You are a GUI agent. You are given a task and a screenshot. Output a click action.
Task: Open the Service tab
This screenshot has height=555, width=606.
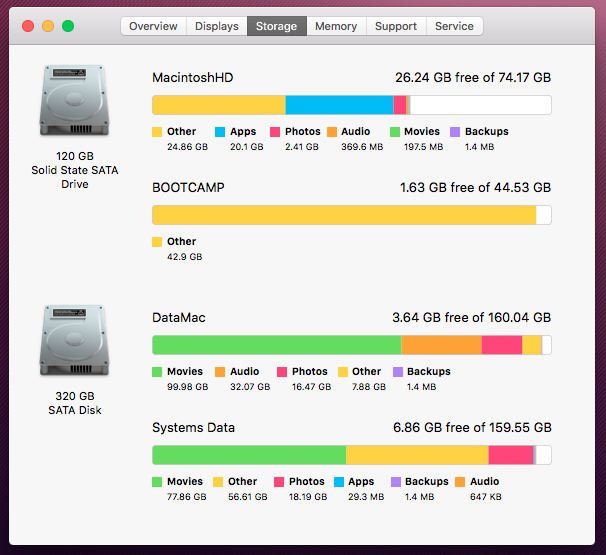coord(454,26)
